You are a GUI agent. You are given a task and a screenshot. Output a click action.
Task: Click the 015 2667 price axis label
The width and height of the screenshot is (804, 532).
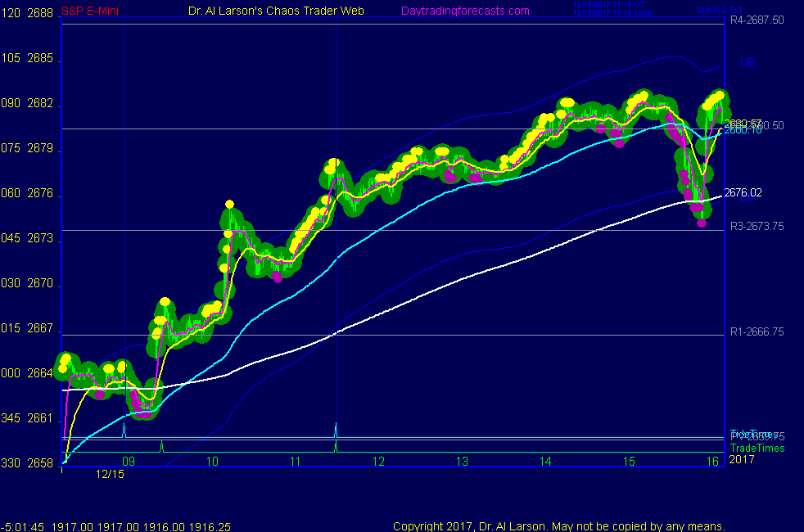click(27, 328)
